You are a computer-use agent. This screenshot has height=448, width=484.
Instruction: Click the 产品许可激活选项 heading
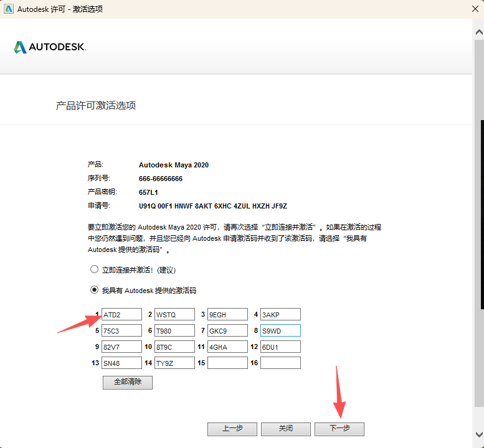96,105
